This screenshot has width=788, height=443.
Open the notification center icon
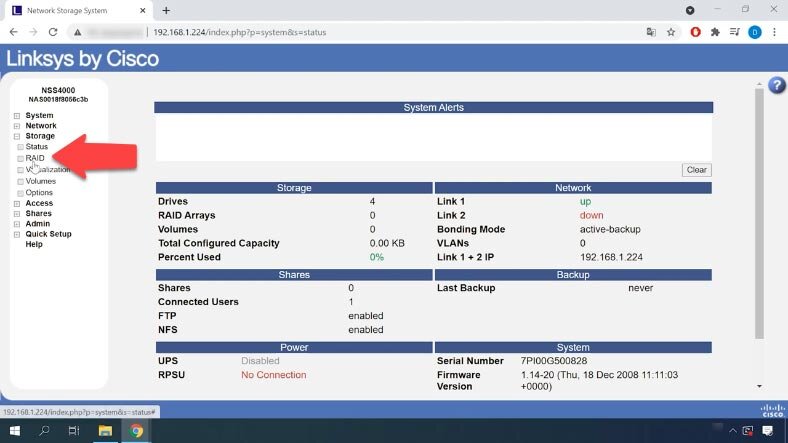point(767,431)
